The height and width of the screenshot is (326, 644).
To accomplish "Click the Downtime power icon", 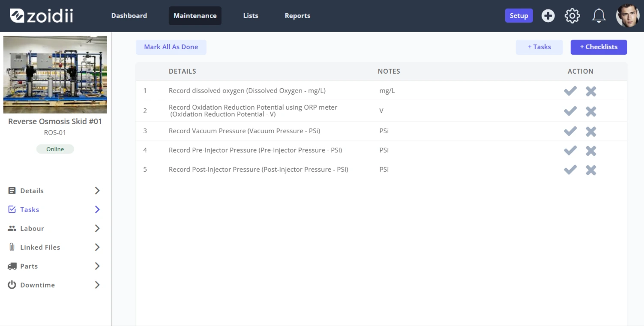I will click(x=12, y=285).
